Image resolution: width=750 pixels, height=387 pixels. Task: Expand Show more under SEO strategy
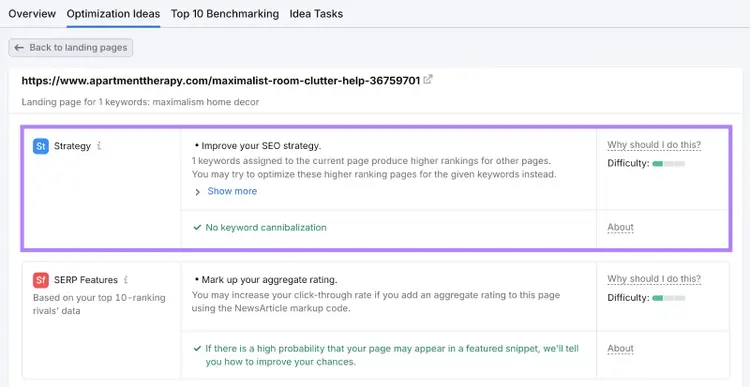click(232, 191)
